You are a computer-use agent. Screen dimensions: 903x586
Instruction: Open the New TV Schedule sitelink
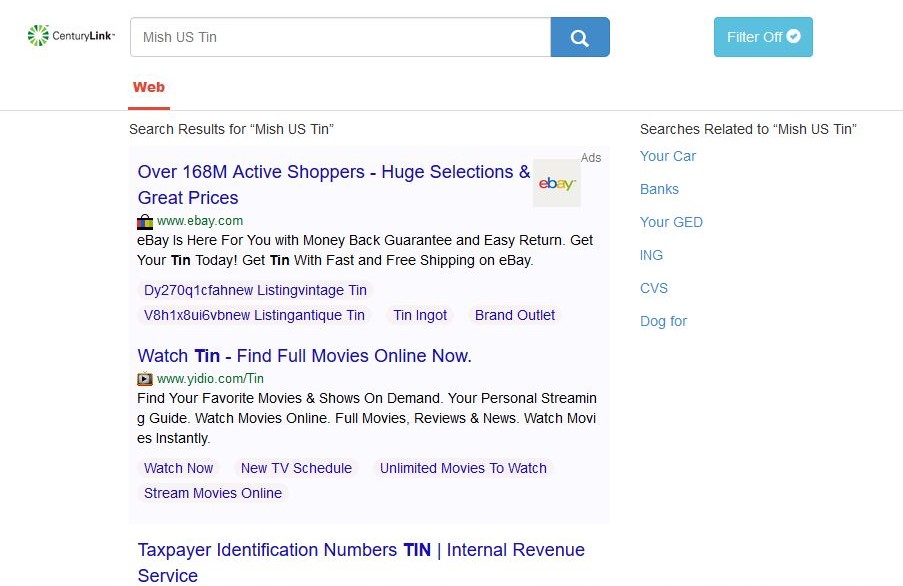[296, 468]
